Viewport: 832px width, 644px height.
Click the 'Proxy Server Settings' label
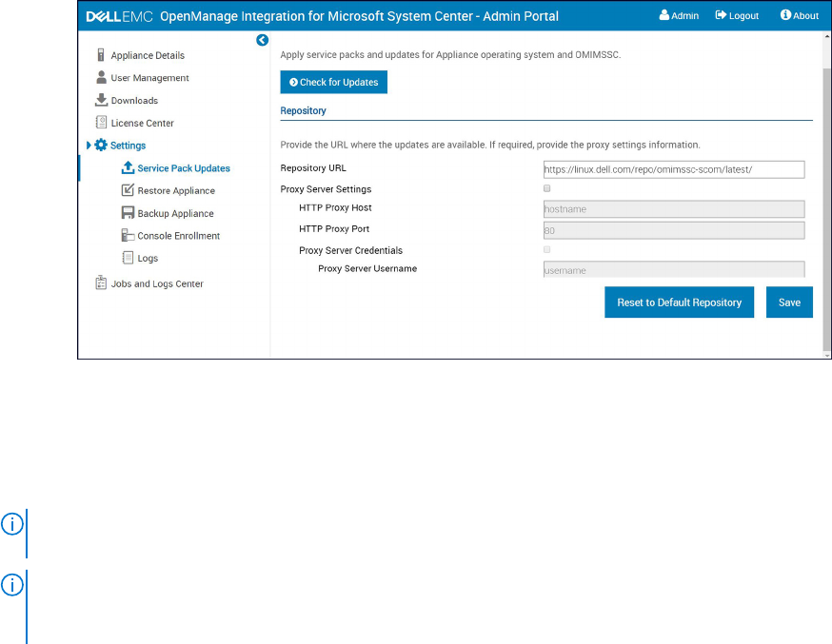point(326,189)
